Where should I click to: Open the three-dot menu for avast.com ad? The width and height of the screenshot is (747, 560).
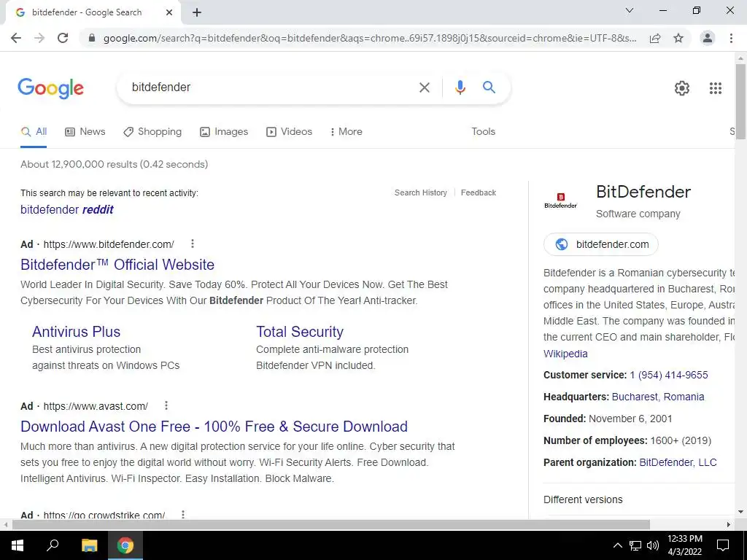[166, 405]
